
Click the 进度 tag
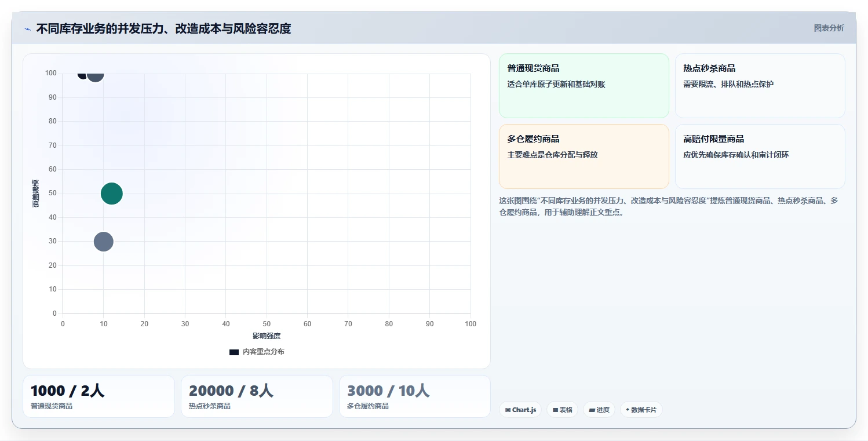click(x=599, y=410)
